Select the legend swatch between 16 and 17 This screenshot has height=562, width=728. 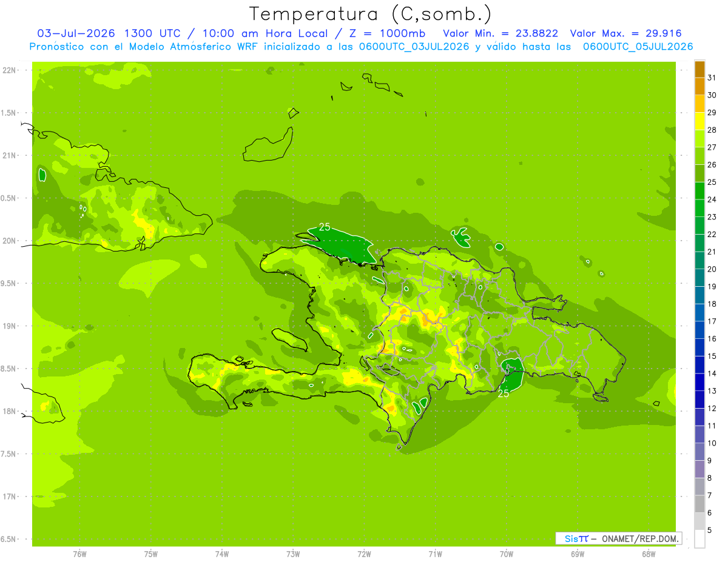[699, 330]
